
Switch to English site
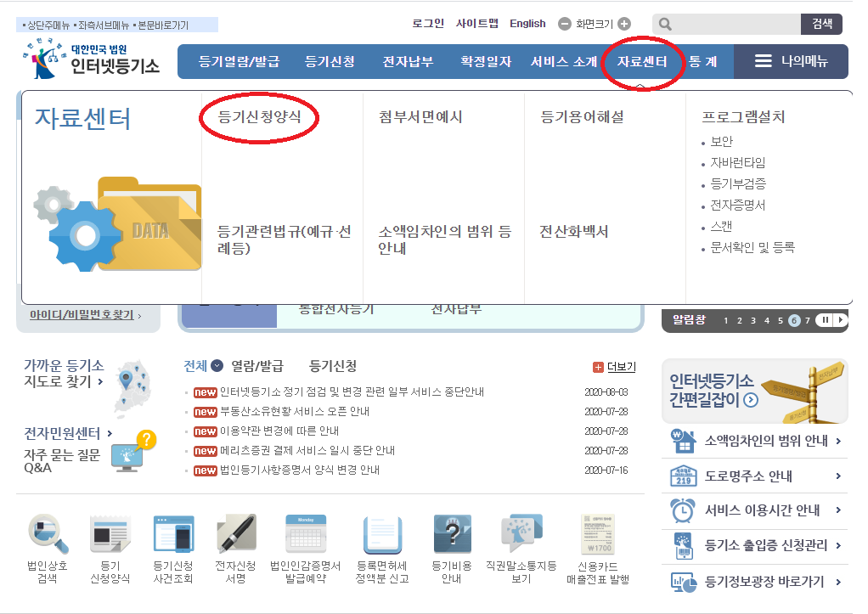coord(527,23)
